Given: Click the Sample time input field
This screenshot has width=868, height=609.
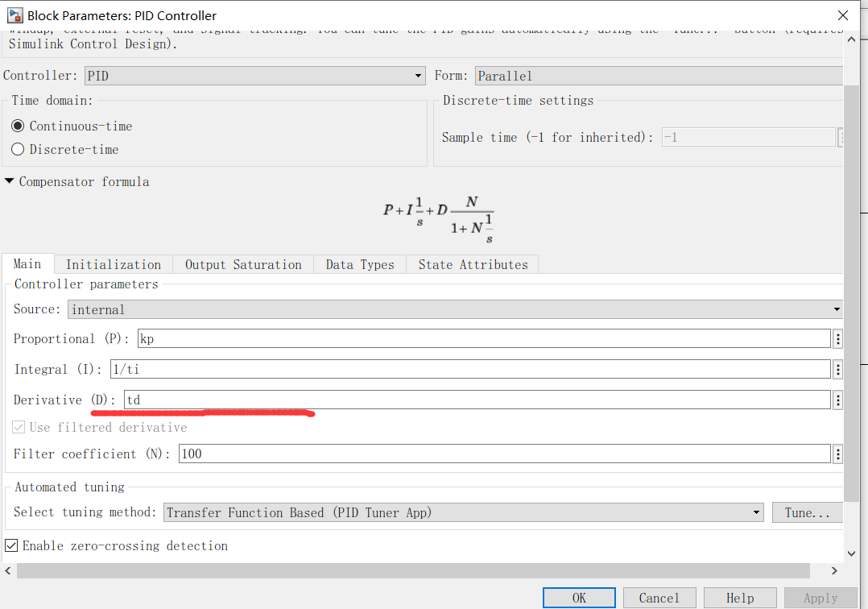Looking at the screenshot, I should (749, 137).
